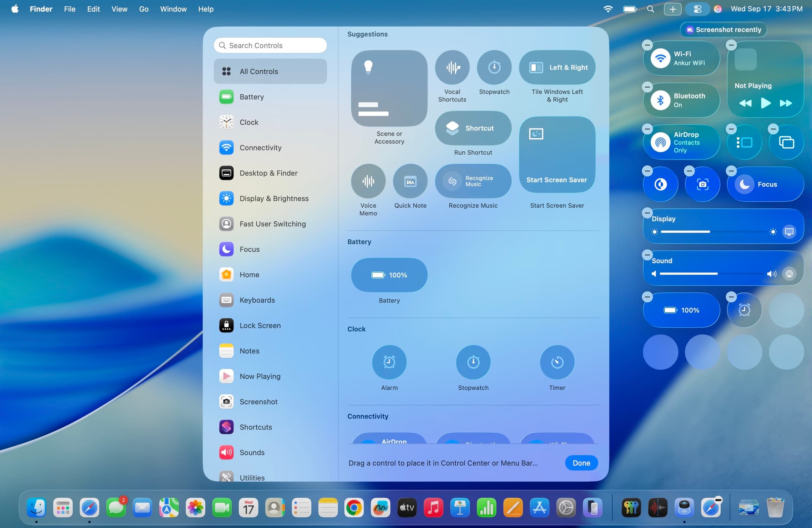812x528 pixels.
Task: Click the Search Controls field
Action: coord(270,45)
